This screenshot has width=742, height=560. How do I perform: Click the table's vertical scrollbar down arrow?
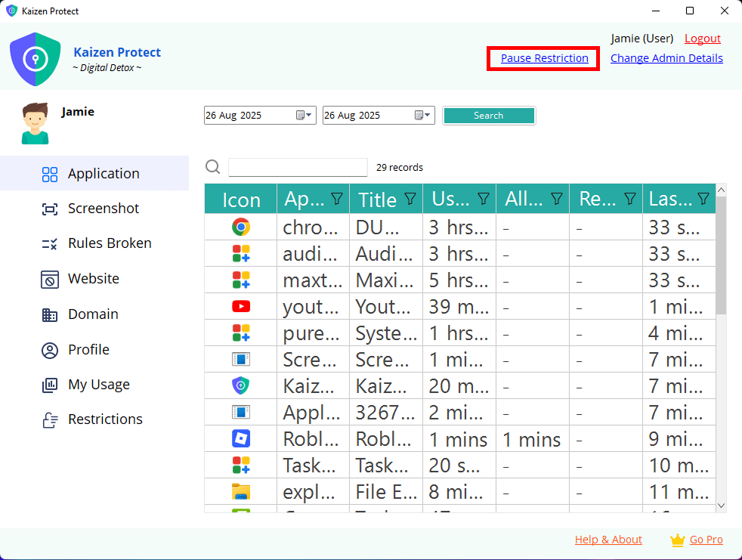tap(721, 506)
